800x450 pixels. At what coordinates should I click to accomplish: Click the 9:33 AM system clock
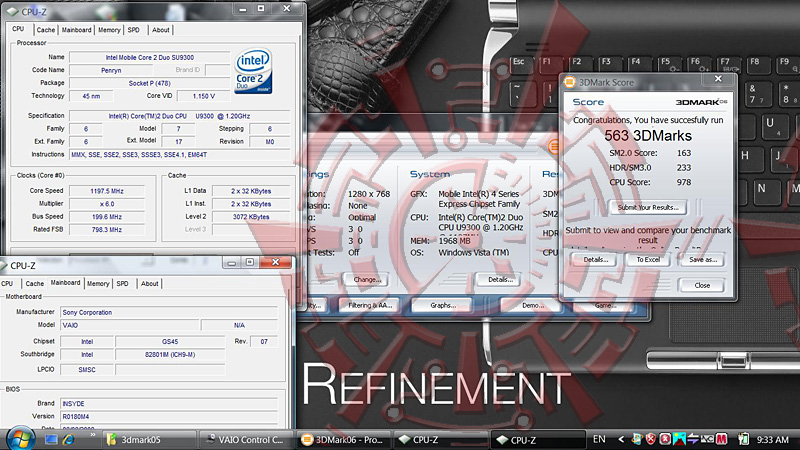point(772,440)
